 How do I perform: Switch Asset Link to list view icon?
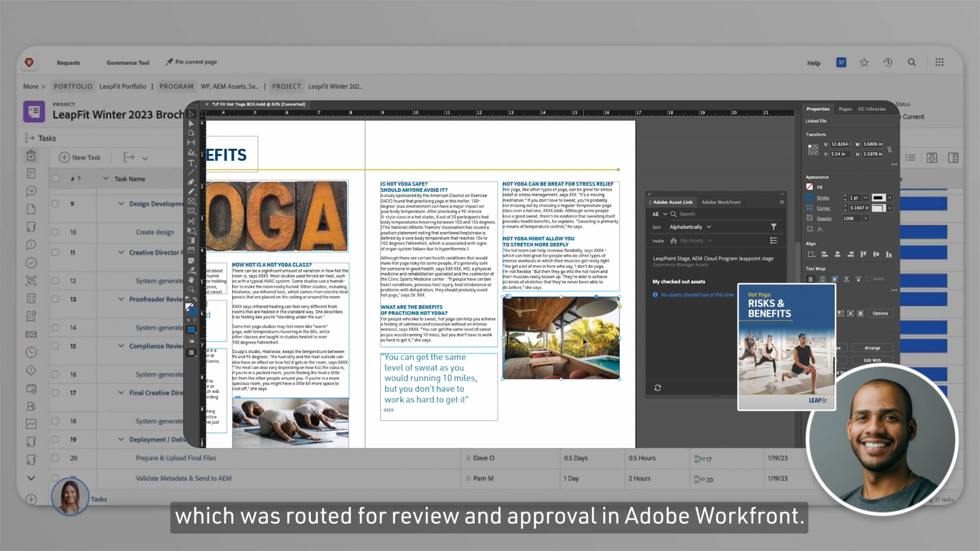pos(773,241)
